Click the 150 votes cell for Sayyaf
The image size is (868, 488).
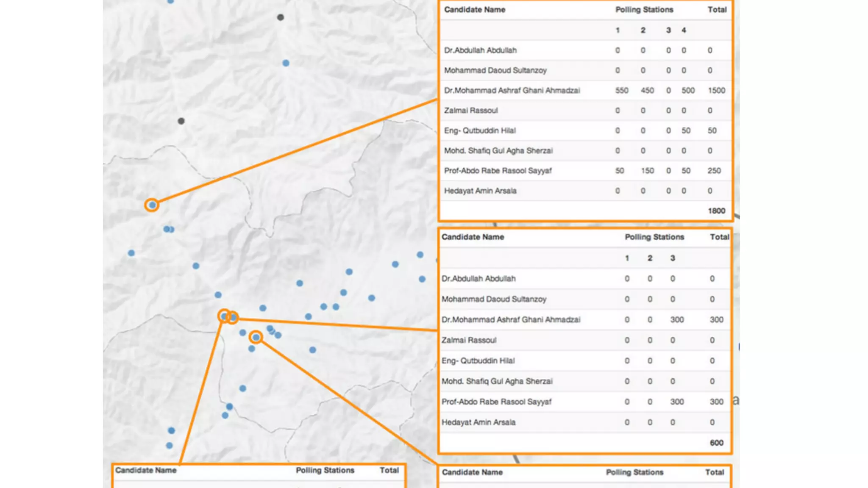[647, 171]
